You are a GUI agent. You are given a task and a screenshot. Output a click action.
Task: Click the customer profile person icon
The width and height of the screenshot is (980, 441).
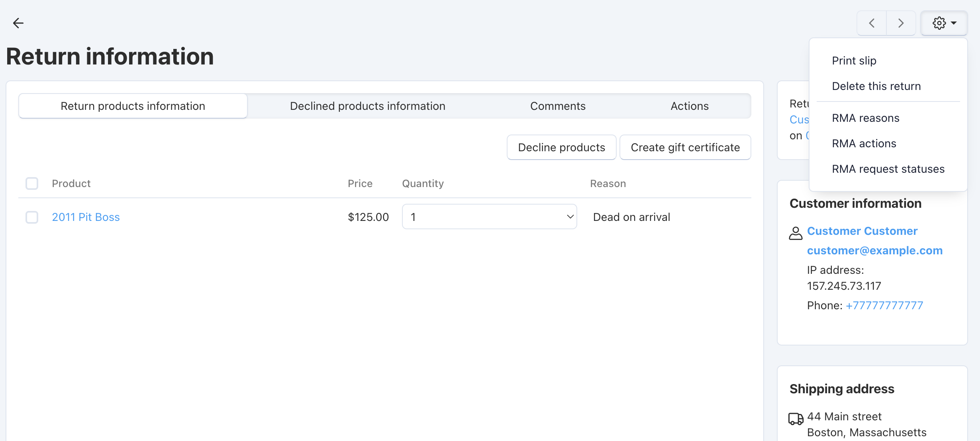pyautogui.click(x=796, y=233)
